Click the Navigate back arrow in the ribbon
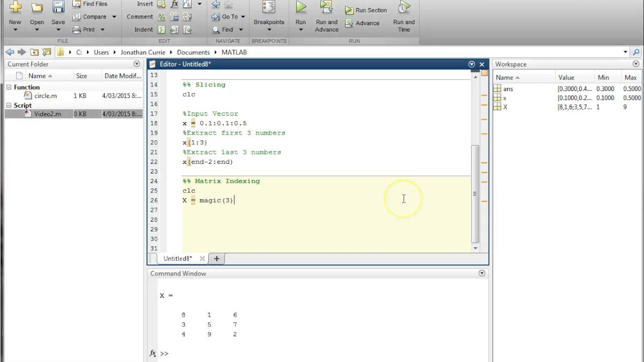644x362 pixels. (x=216, y=4)
